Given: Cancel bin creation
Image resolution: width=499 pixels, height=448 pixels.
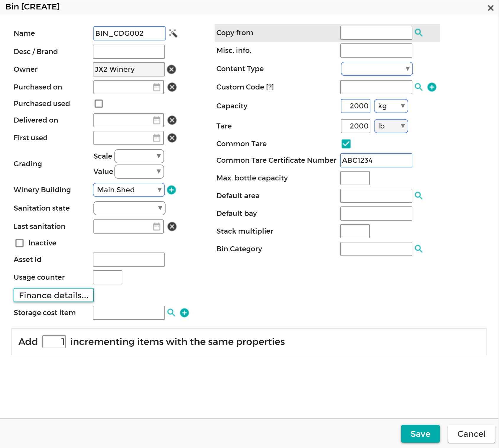Looking at the screenshot, I should point(472,434).
